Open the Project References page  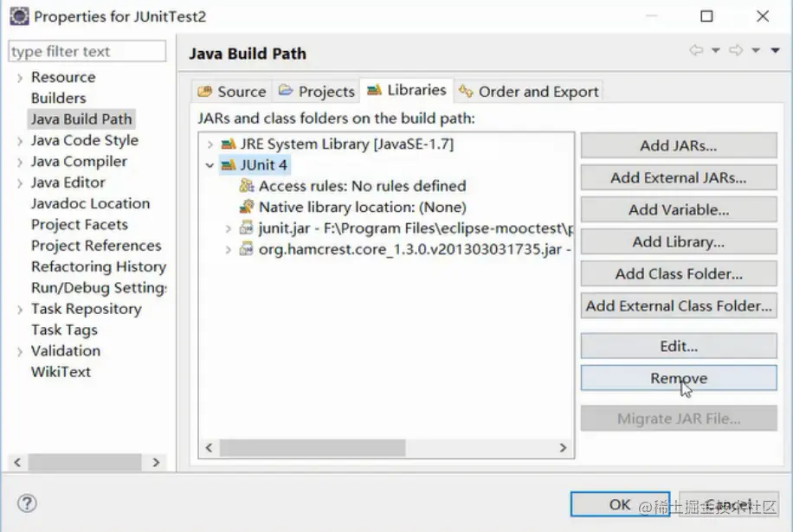(96, 246)
